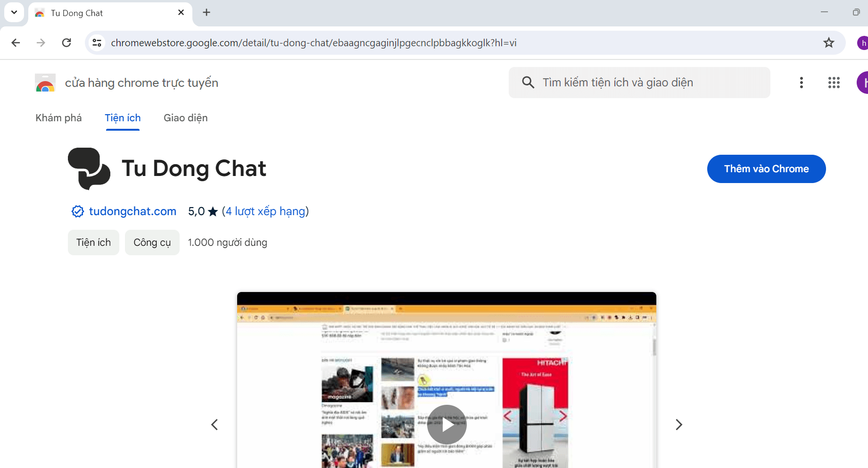Minimize the browser window
This screenshot has height=468, width=868.
coord(824,12)
